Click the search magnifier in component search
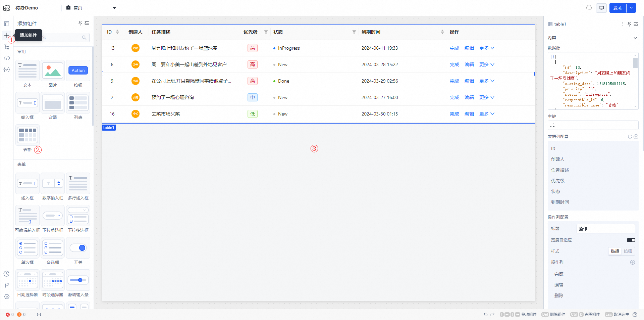Viewport: 644px width, 320px height. (84, 38)
